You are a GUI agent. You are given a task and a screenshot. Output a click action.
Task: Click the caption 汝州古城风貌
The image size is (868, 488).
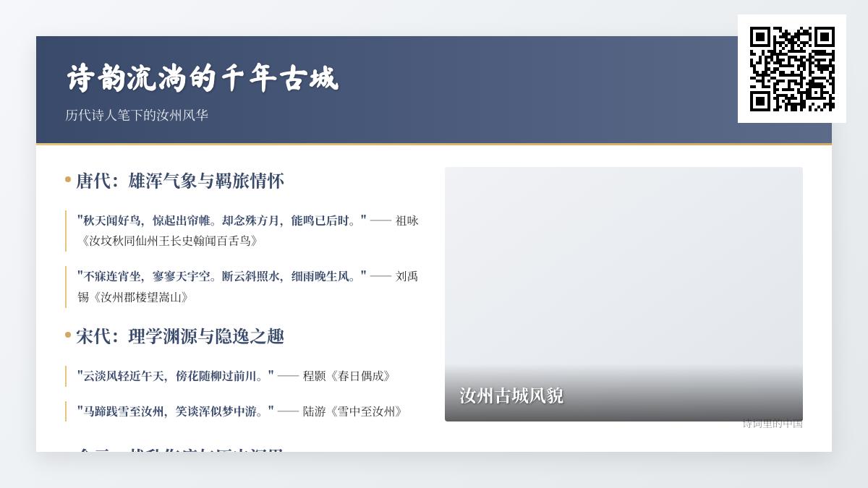(511, 396)
